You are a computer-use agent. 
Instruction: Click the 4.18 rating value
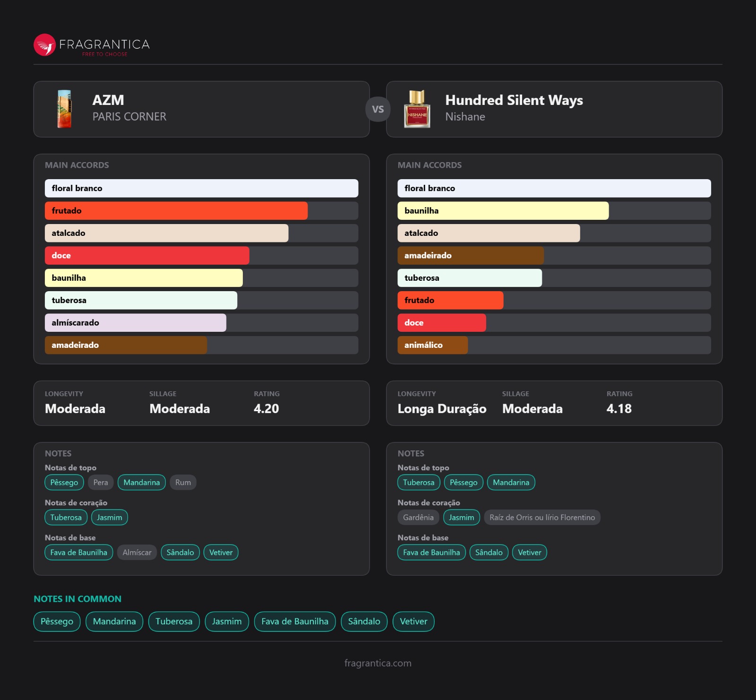point(619,409)
